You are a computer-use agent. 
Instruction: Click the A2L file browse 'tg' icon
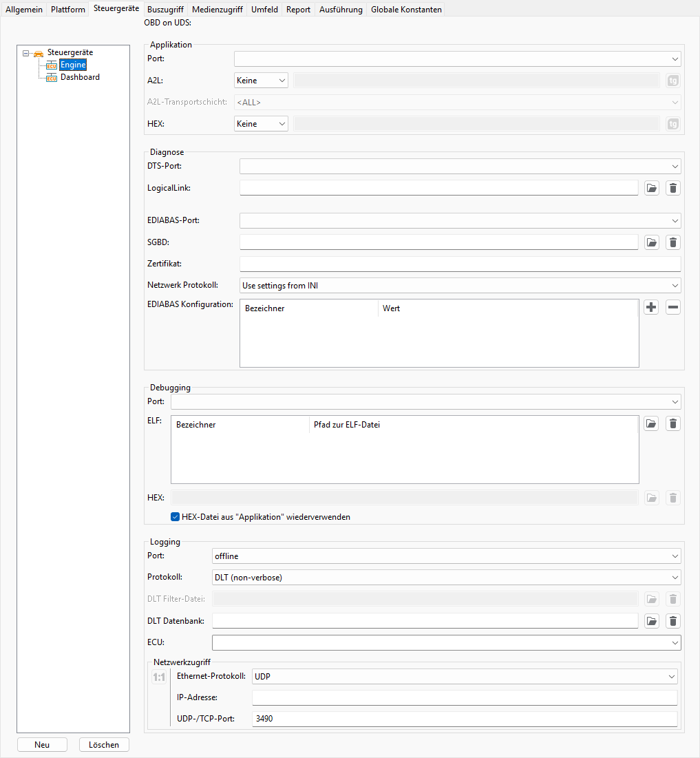(x=673, y=81)
